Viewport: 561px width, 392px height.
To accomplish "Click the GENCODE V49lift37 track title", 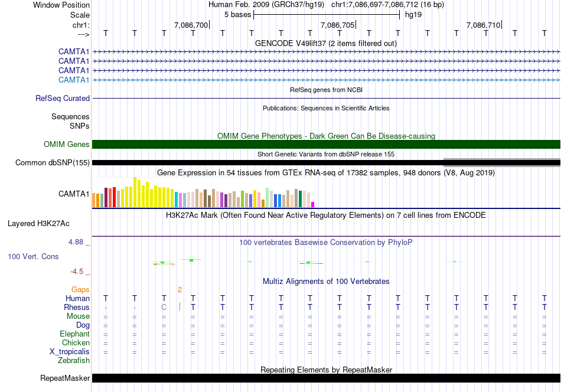I will click(326, 43).
